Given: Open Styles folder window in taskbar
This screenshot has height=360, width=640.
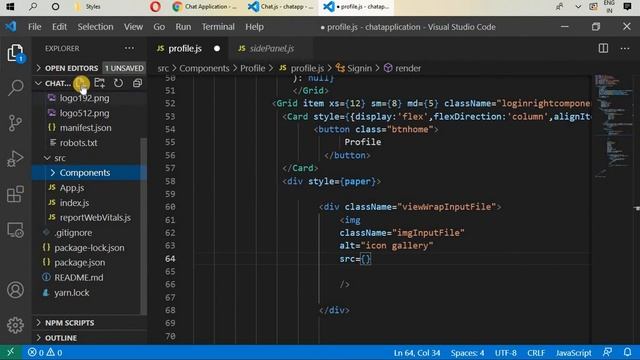Looking at the screenshot, I should (87, 7).
